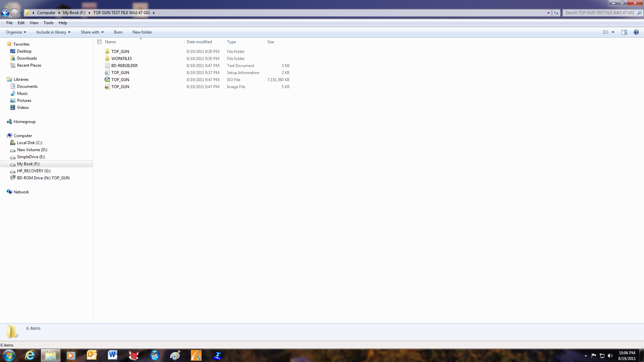This screenshot has height=362, width=644.
Task: Open BD-ROM Drive (N:) TOP_GUN
Action: tap(43, 178)
